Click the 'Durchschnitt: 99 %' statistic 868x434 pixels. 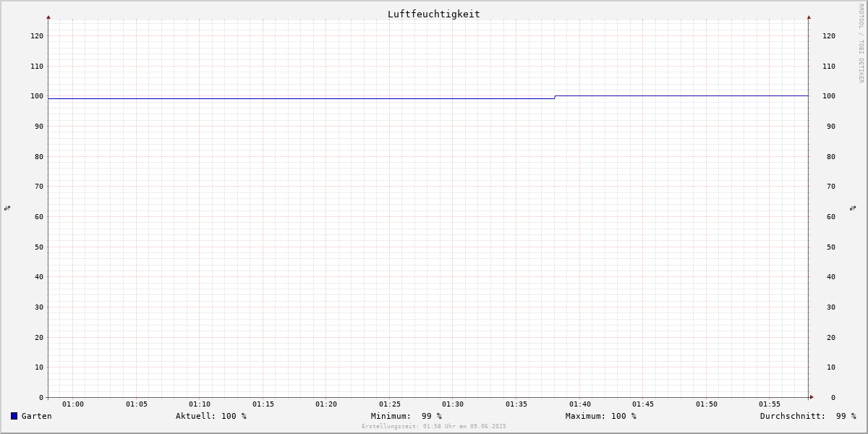tap(808, 416)
